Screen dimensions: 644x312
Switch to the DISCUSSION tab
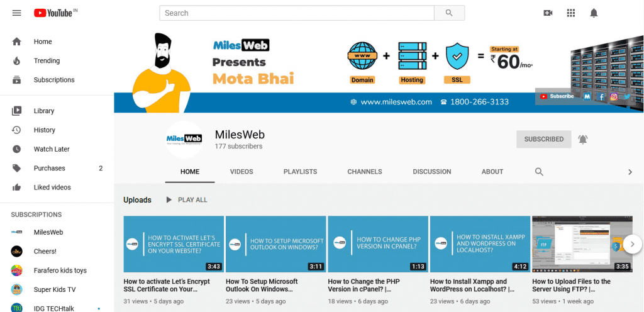click(432, 172)
